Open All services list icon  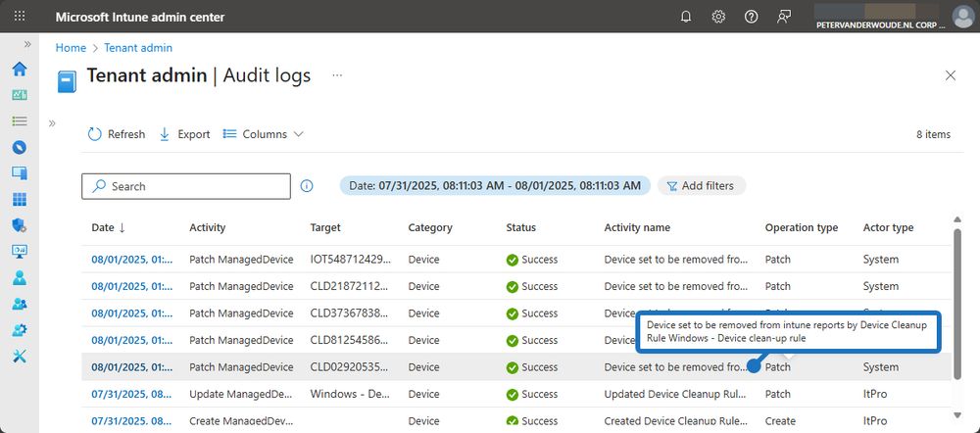[x=20, y=121]
